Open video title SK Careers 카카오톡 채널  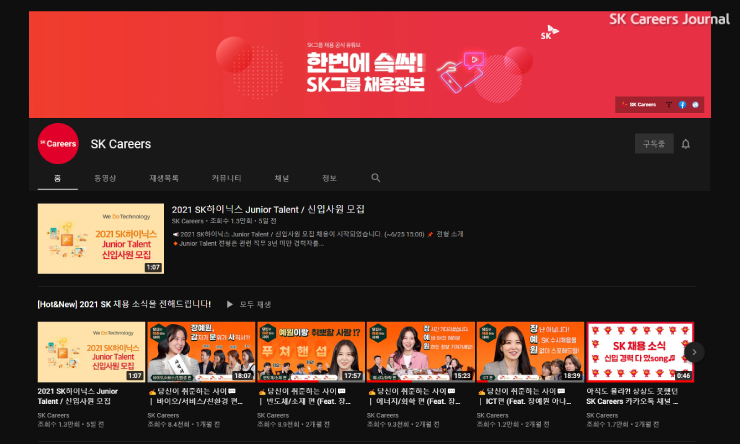click(633, 396)
